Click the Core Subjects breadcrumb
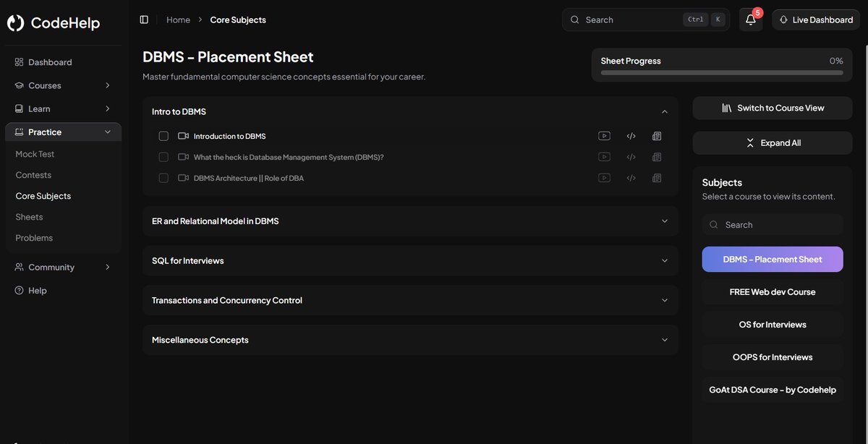 click(x=238, y=20)
